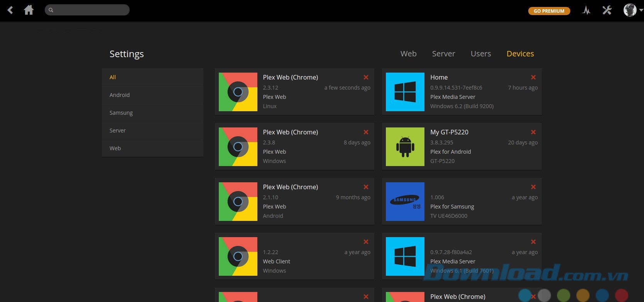Switch to the Server settings tab
This screenshot has width=644, height=302.
pyautogui.click(x=443, y=54)
